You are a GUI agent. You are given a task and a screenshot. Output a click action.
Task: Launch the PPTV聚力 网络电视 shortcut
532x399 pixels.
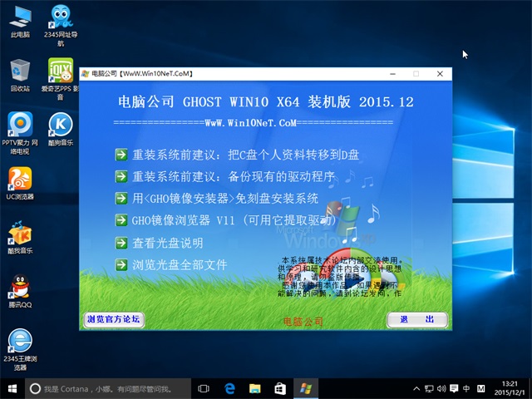(x=20, y=133)
